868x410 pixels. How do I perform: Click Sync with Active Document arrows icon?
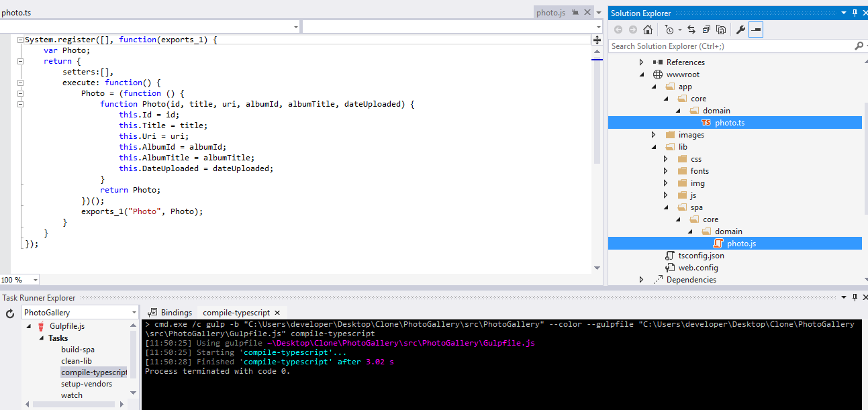(x=691, y=30)
